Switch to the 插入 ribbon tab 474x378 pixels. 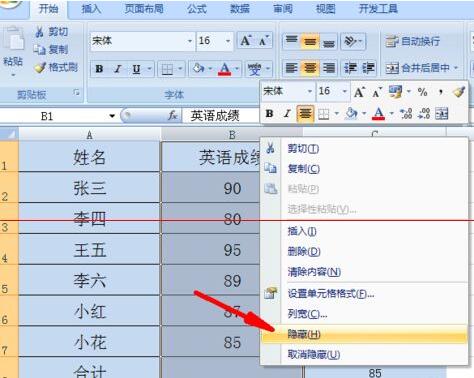click(91, 9)
